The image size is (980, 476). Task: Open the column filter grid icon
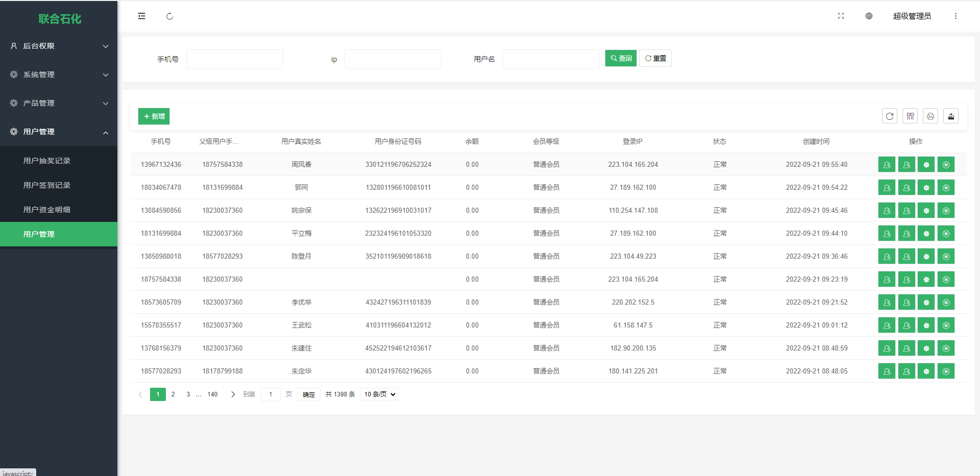point(910,116)
